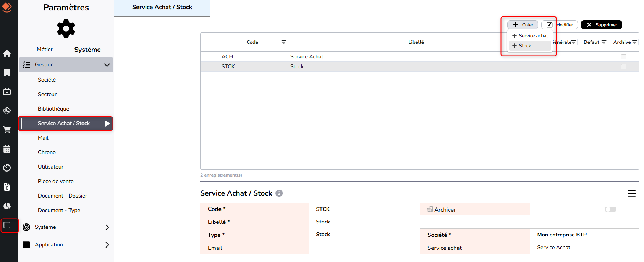
Task: Click the Code field value STCK in details
Action: (323, 209)
